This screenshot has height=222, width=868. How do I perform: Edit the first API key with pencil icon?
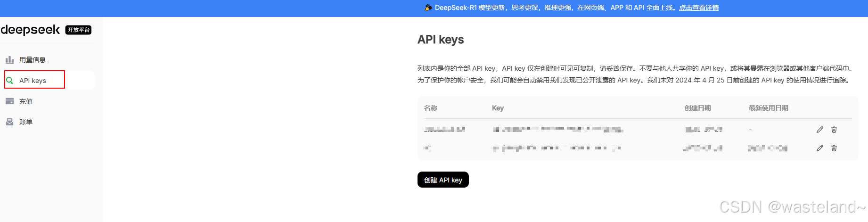coord(820,130)
